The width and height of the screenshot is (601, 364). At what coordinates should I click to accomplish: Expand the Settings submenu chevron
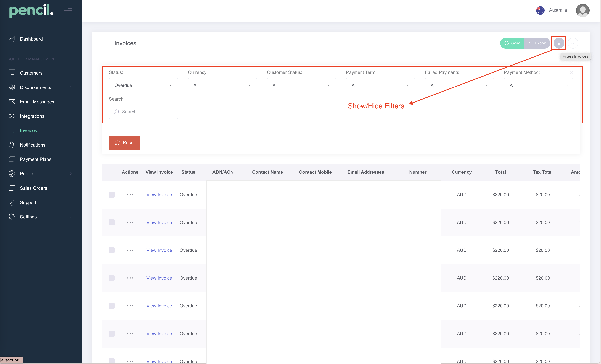[71, 217]
